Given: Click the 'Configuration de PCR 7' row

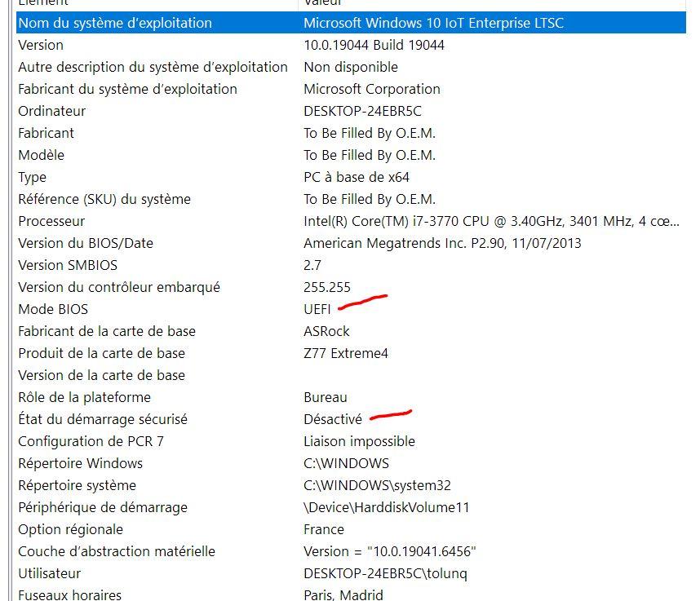Looking at the screenshot, I should pos(86,441).
